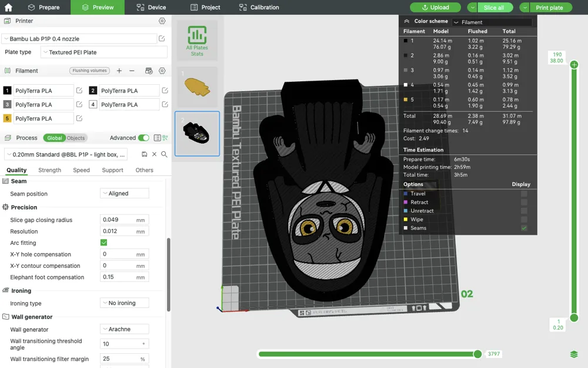Save the process preset
Viewport: 588px width, 368px height.
pyautogui.click(x=145, y=154)
